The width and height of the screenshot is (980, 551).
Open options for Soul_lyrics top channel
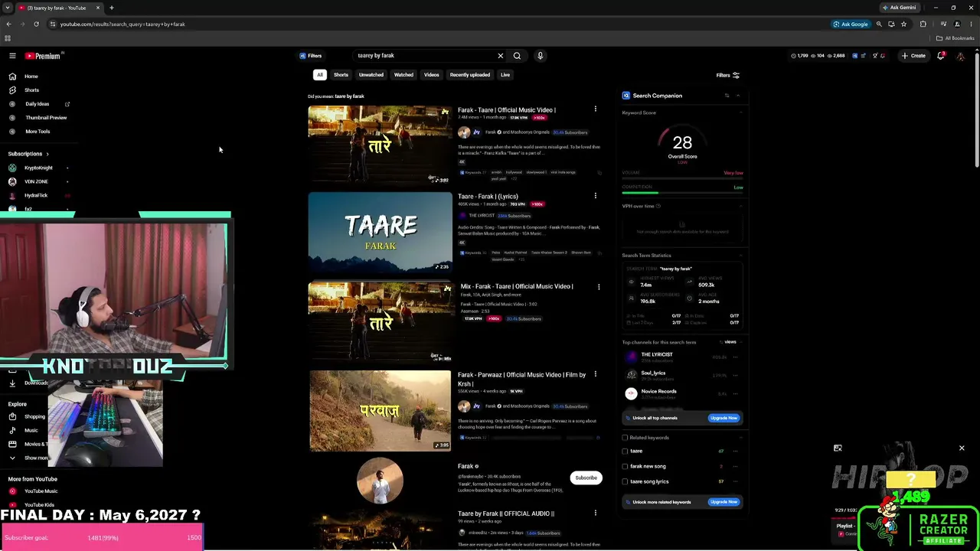click(736, 376)
